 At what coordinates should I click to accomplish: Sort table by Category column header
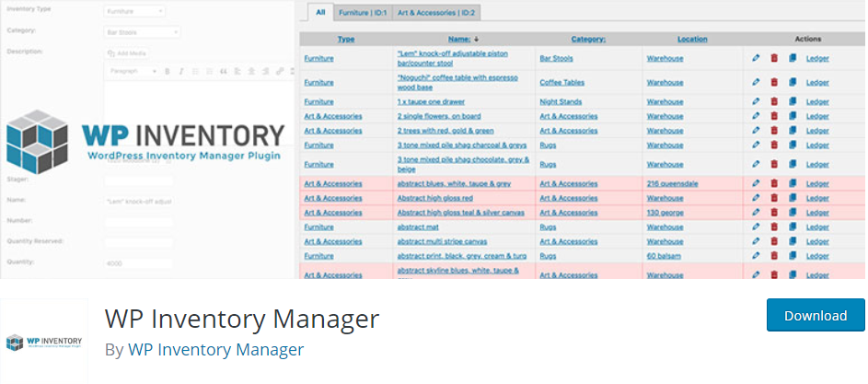coord(588,40)
